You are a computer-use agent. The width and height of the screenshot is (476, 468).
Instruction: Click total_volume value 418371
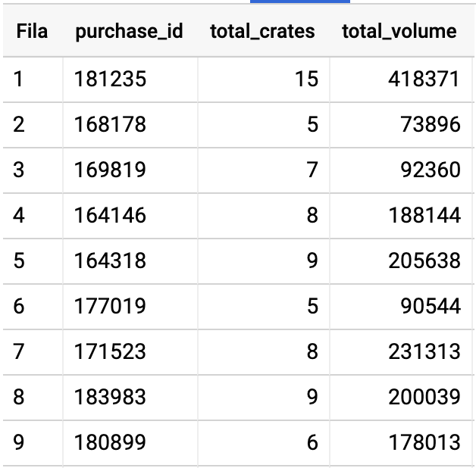point(424,80)
